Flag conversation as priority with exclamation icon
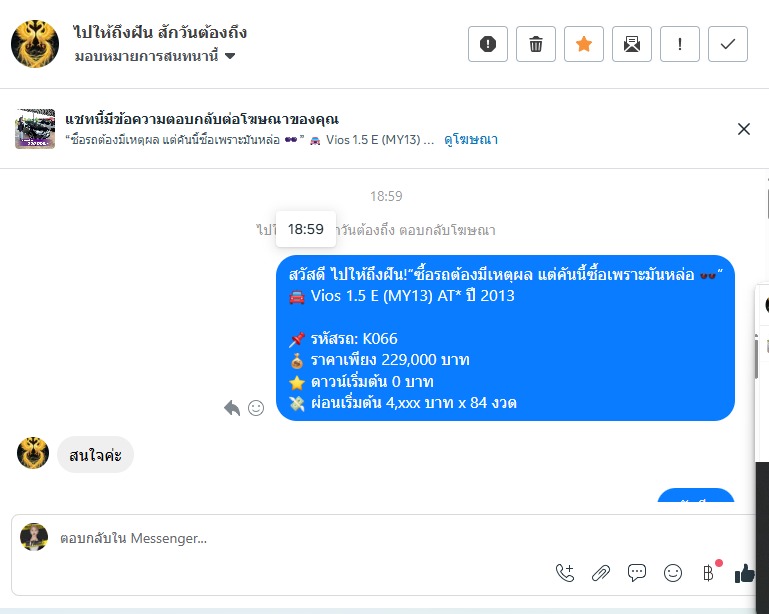The width and height of the screenshot is (769, 614). [x=680, y=44]
